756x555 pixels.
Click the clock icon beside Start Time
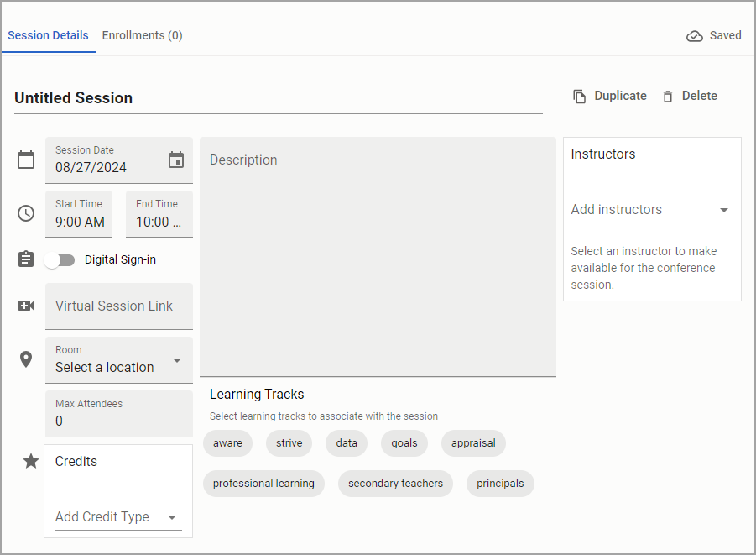click(x=26, y=213)
